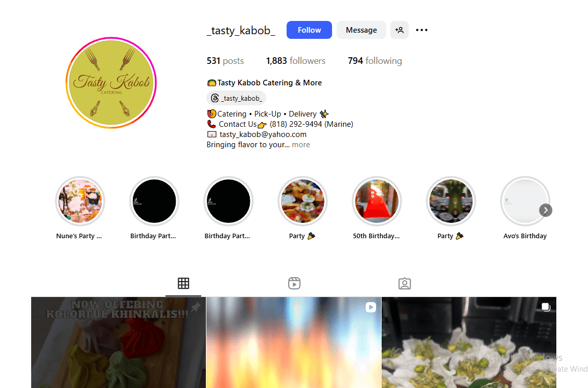Image resolution: width=588 pixels, height=388 pixels.
Task: Click the Follow button
Action: click(309, 30)
